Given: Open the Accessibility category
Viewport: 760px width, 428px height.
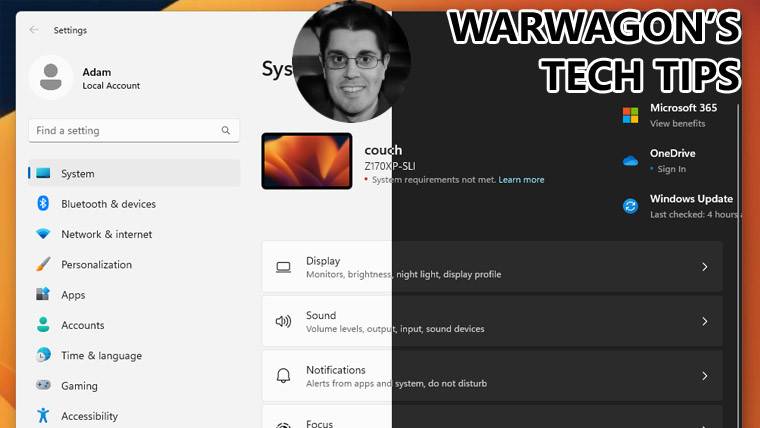Looking at the screenshot, I should 134,415.
